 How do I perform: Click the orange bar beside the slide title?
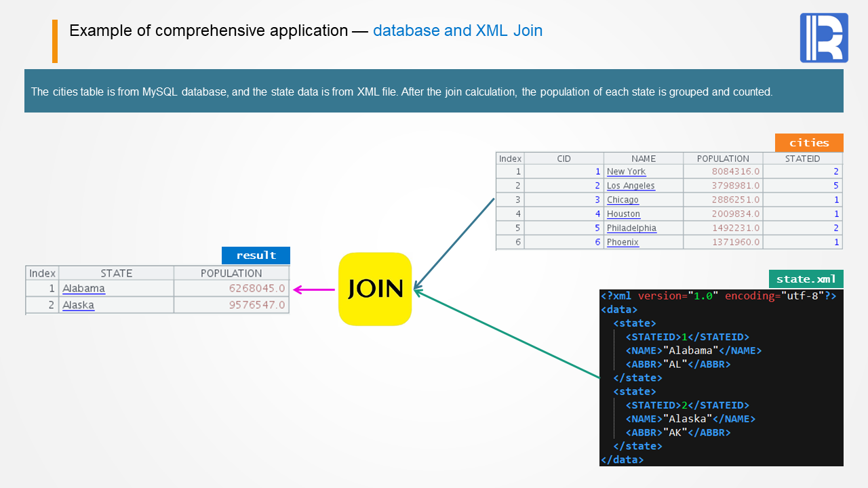point(55,41)
